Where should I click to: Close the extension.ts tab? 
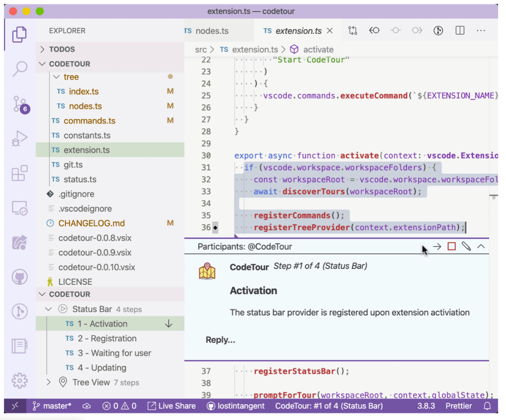coord(330,31)
